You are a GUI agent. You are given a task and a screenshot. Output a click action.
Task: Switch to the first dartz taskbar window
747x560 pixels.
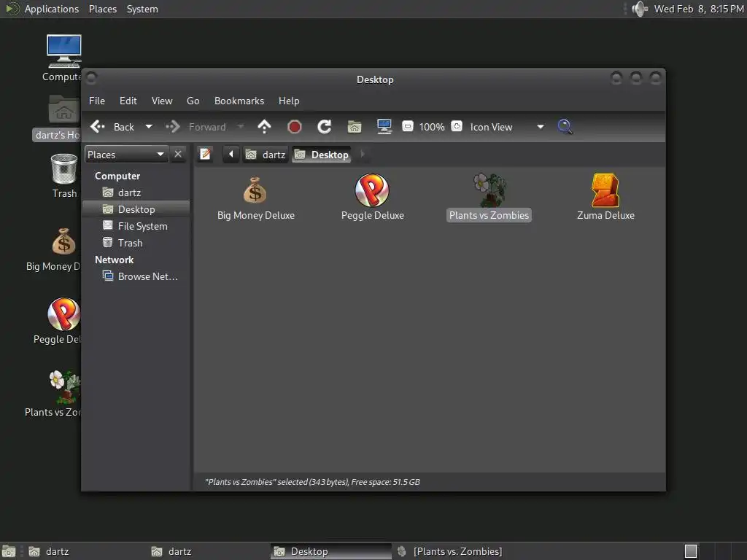pyautogui.click(x=86, y=551)
